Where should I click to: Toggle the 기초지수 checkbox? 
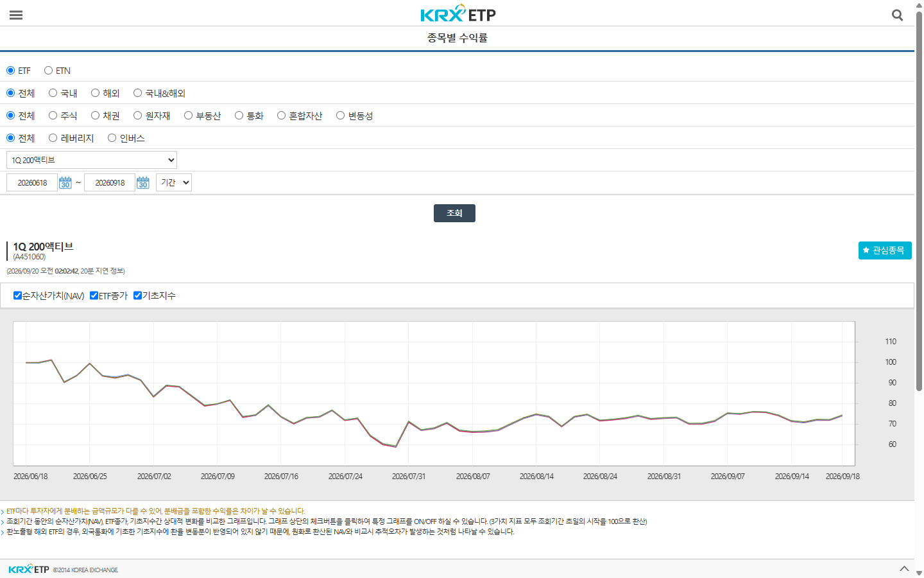pos(137,295)
